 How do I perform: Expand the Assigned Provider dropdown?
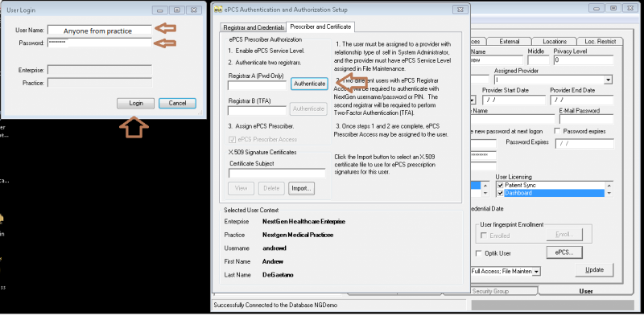tap(609, 80)
